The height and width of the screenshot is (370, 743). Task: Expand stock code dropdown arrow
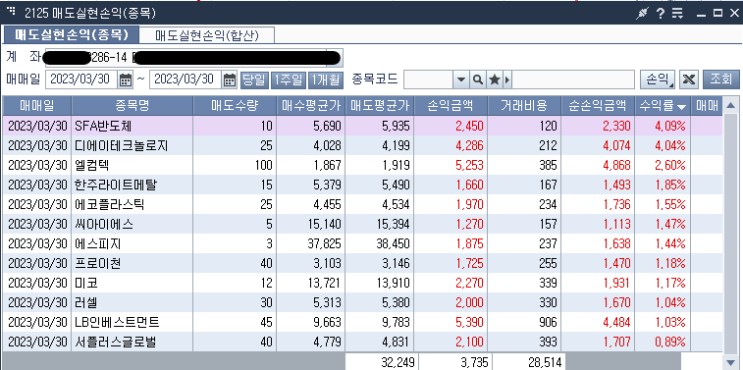(461, 80)
